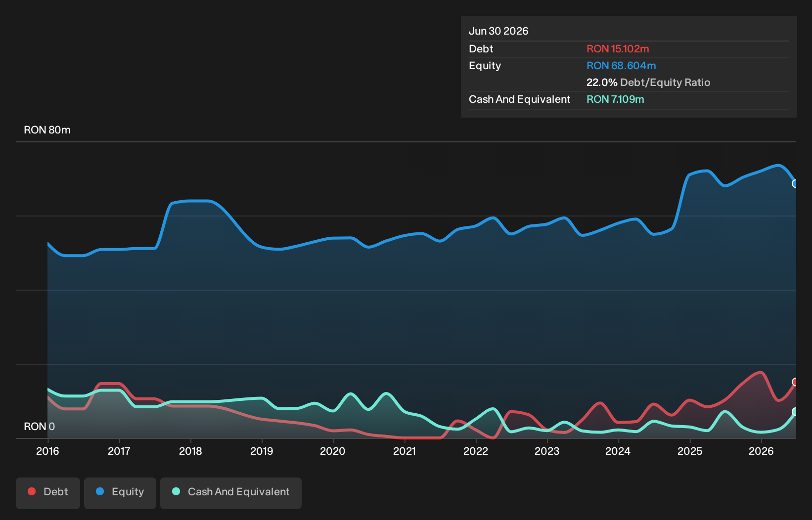Screen dimensions: 812x520
Task: Click the Jun 30 2026 tooltip date
Action: click(x=498, y=31)
